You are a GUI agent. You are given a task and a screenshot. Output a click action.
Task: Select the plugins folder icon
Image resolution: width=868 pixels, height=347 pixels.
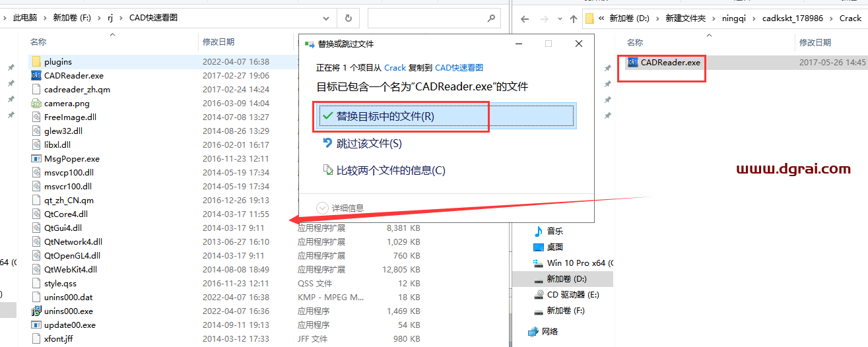tap(36, 61)
